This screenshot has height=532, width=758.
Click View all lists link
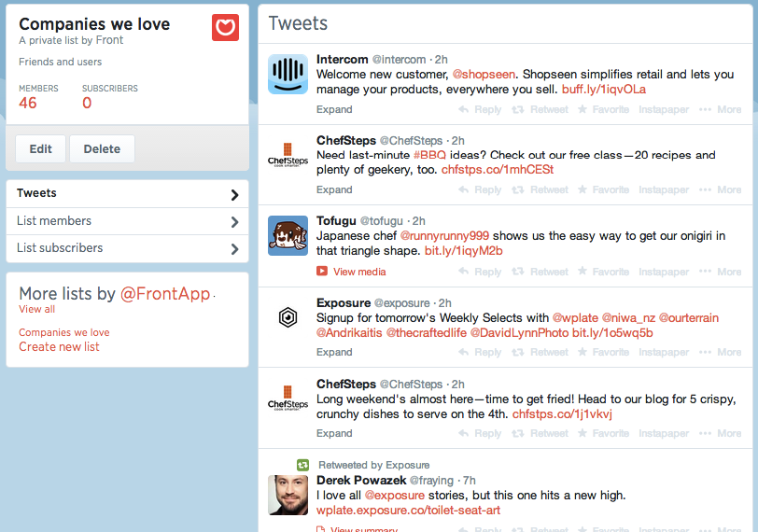click(x=36, y=309)
